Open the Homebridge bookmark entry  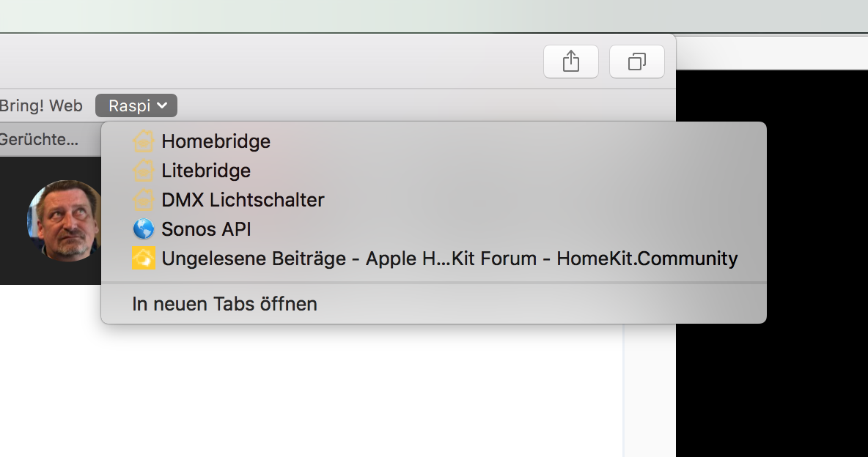pos(216,141)
